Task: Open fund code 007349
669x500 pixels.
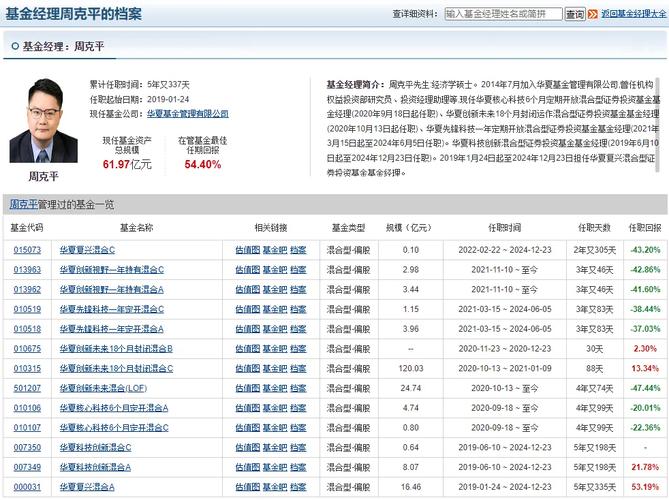Action: pos(27,468)
